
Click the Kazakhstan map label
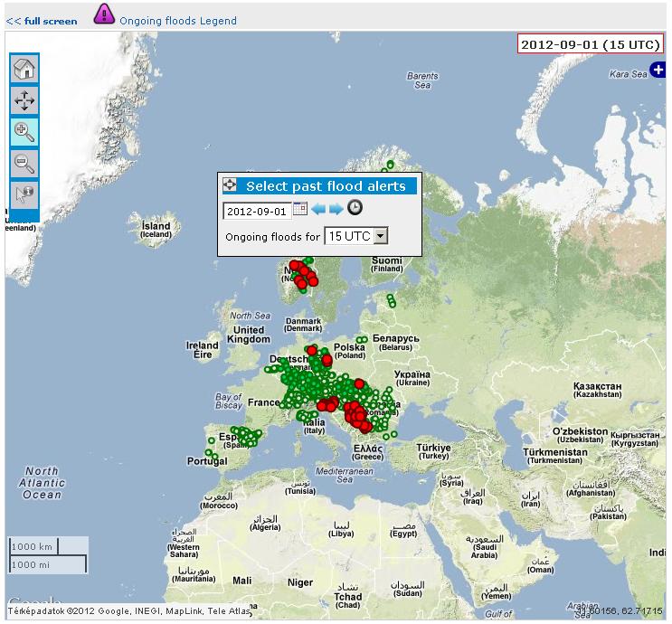point(598,390)
